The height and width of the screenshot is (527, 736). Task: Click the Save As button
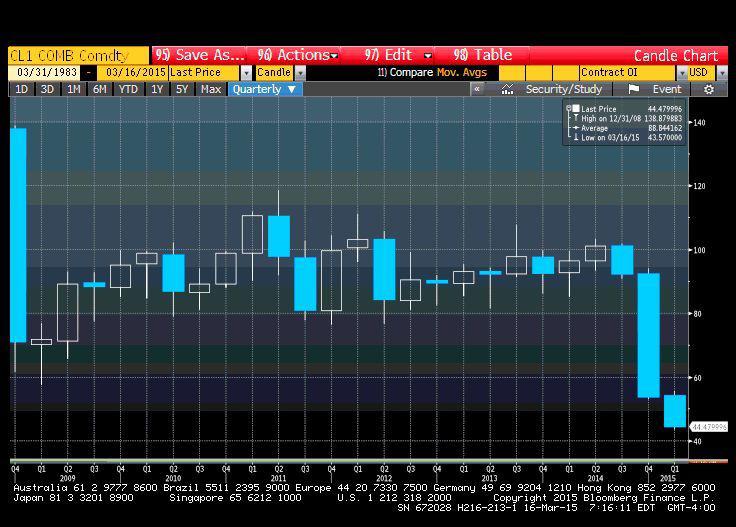(199, 55)
